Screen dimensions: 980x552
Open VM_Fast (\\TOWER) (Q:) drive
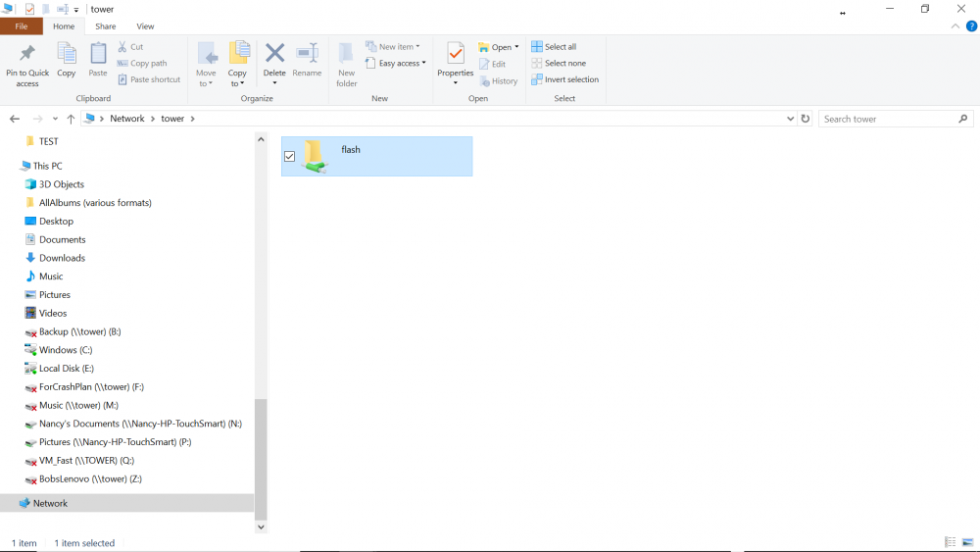pyautogui.click(x=86, y=461)
